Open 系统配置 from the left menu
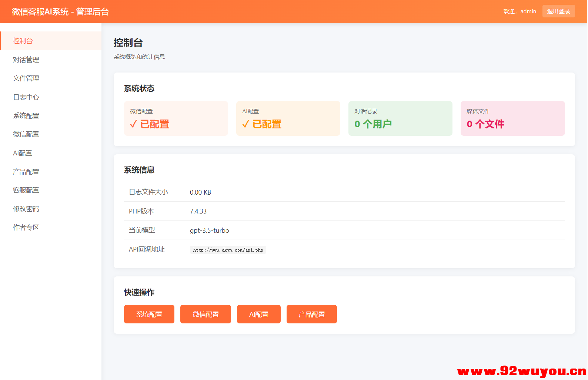Screen dimensions: 588x380 [26, 115]
